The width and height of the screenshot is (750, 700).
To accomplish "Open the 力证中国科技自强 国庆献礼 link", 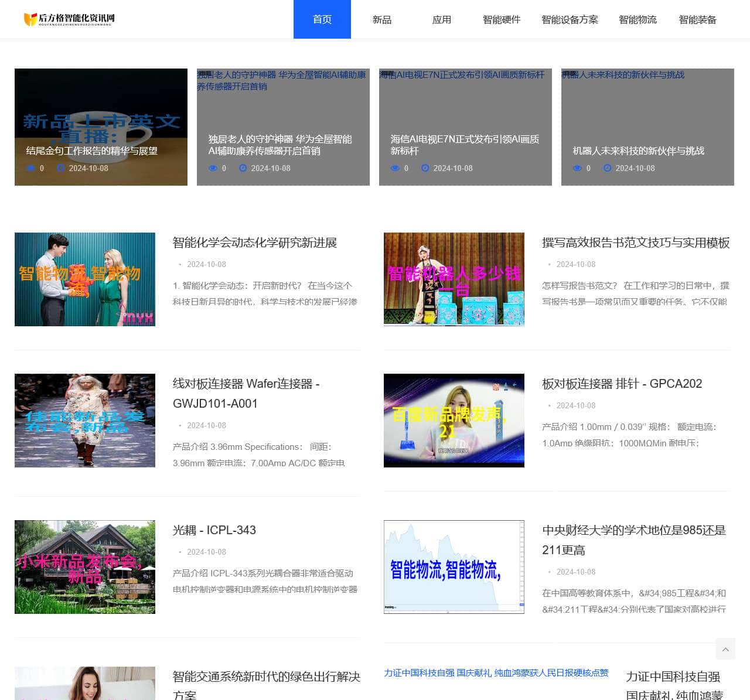I will (496, 674).
